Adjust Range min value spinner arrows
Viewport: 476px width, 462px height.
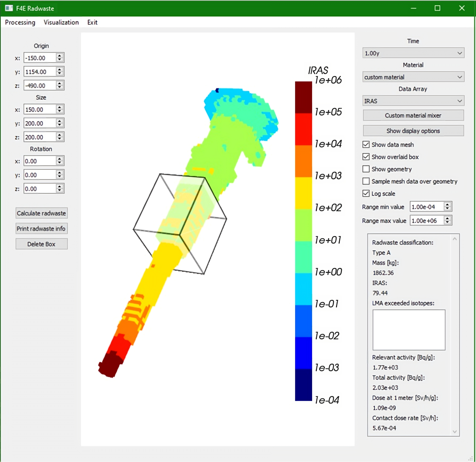pos(448,207)
